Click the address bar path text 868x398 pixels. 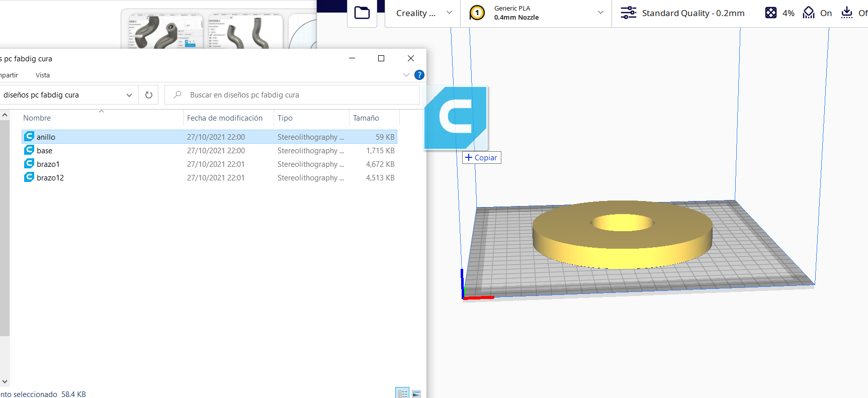click(x=41, y=95)
